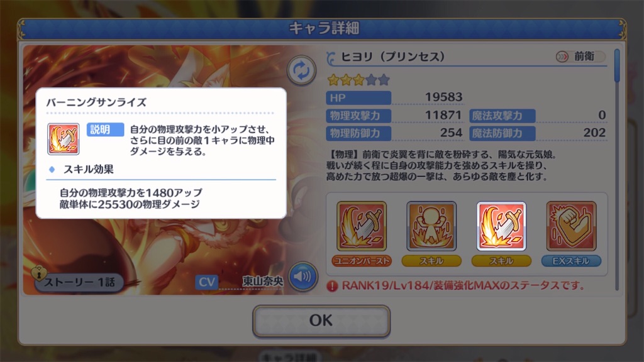
Task: Click the EXスキル blue label
Action: click(571, 261)
